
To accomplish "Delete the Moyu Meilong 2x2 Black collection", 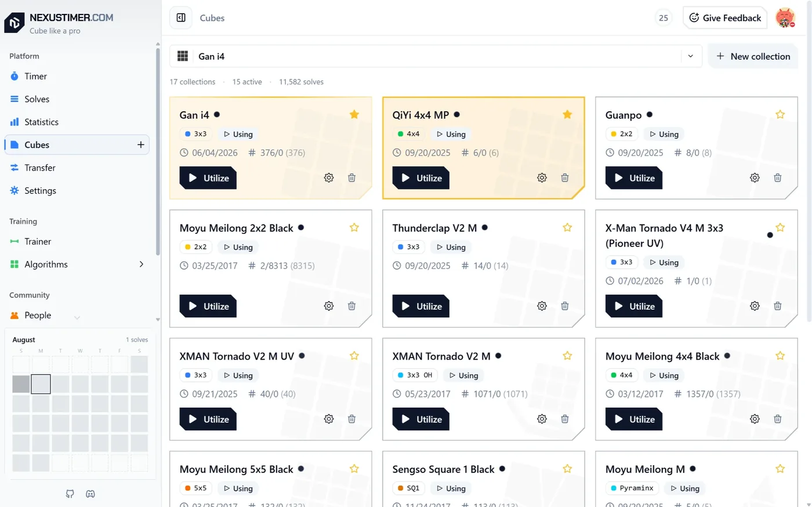I will tap(351, 306).
